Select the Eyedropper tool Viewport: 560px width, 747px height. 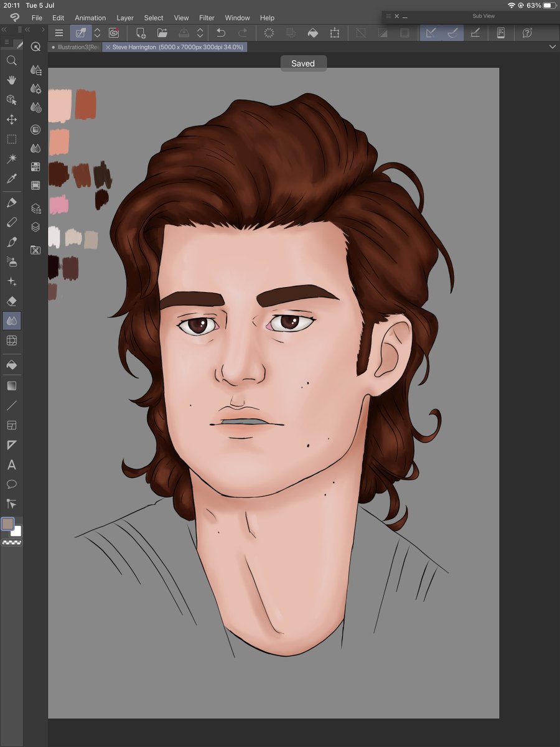click(x=11, y=179)
